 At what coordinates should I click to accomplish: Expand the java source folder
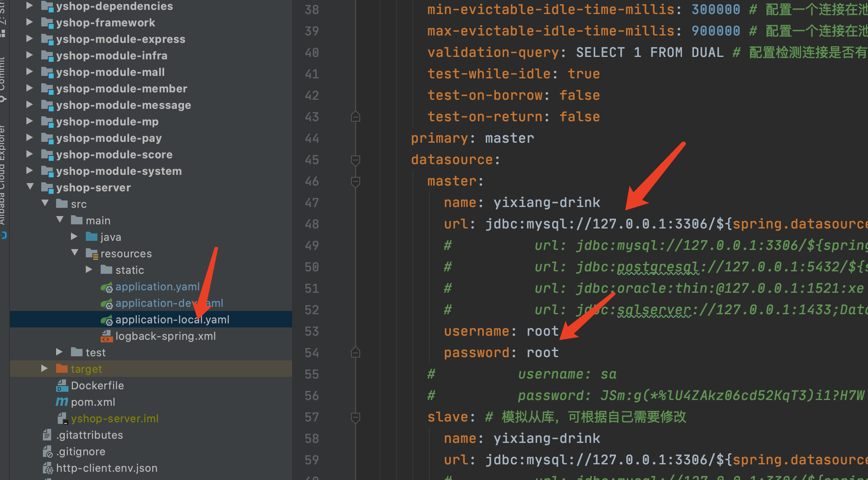74,237
